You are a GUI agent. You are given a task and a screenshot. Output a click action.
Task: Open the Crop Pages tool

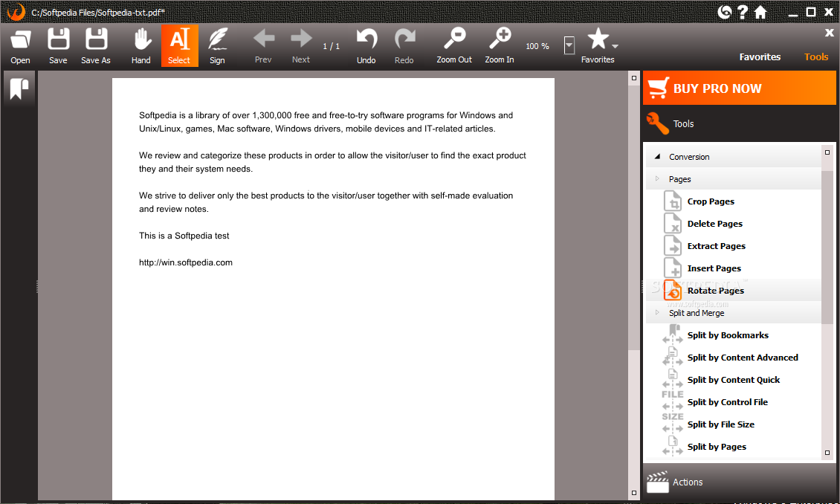click(733, 201)
